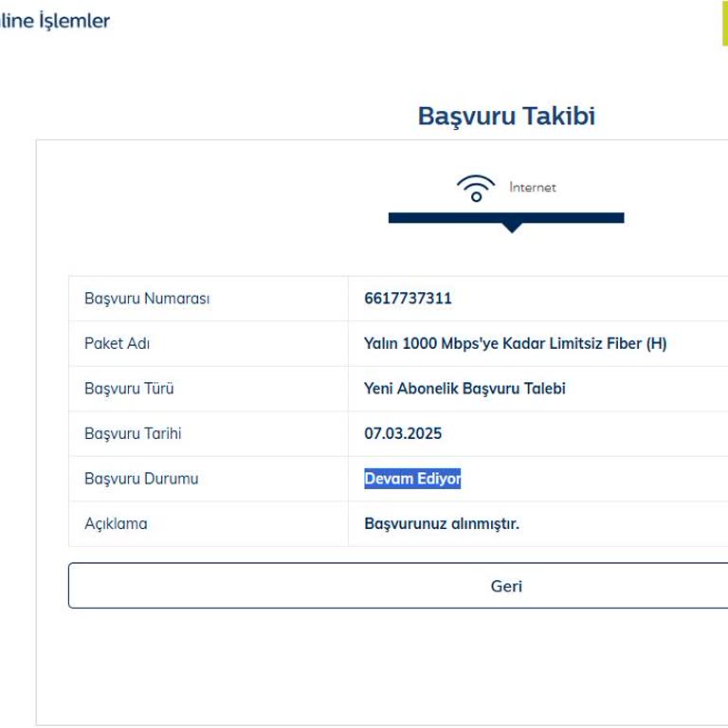Click the Başvuru Takibi page heading
Viewport: 728px width, 728px height.
506,117
